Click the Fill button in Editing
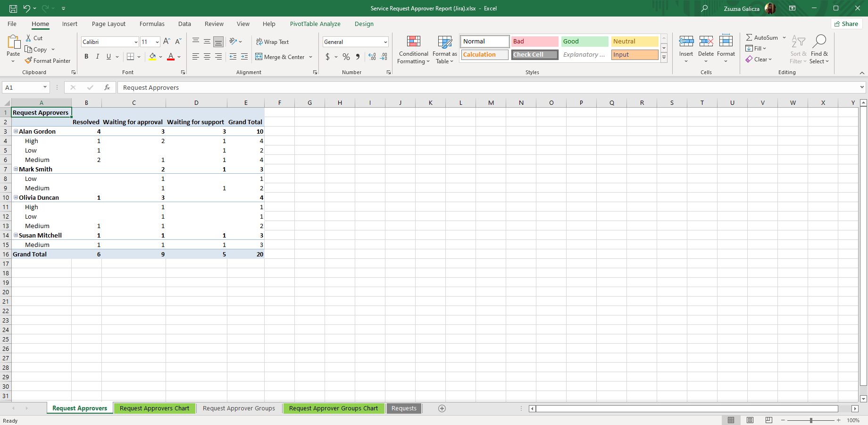The width and height of the screenshot is (868, 425). (756, 48)
